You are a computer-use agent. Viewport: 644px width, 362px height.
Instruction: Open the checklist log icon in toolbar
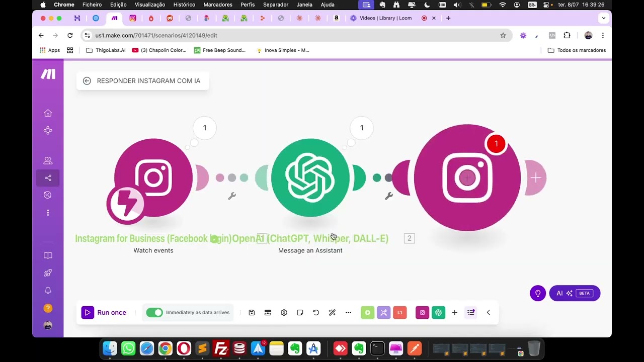[471, 312]
